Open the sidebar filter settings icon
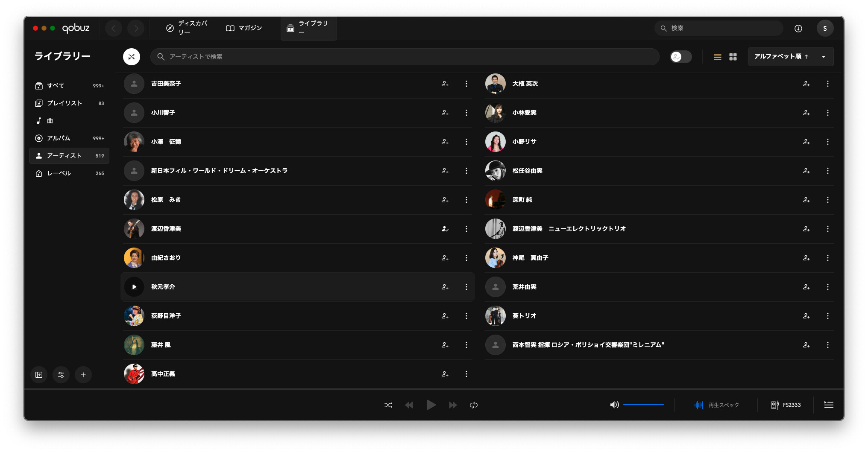This screenshot has width=868, height=452. tap(61, 375)
